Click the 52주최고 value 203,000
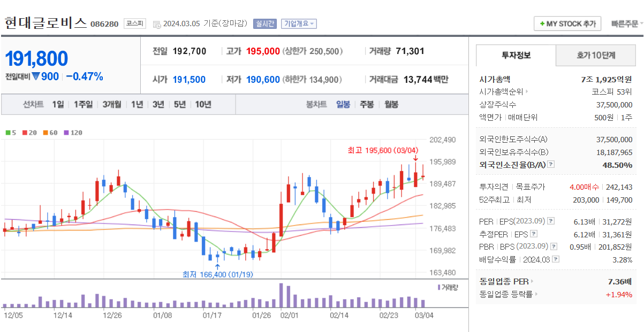The width and height of the screenshot is (644, 332). [586, 200]
